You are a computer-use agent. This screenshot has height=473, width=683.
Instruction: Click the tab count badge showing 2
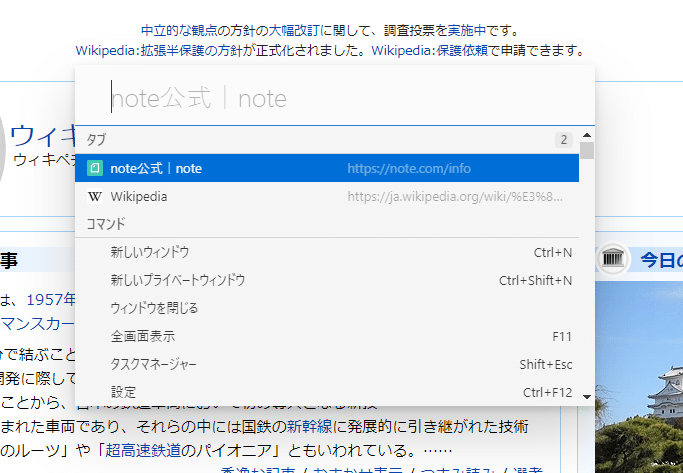click(564, 140)
